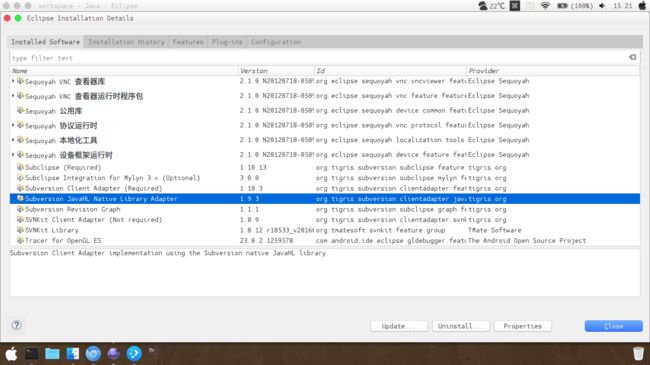Click the feature icon beside Subversion JavaHL Native Library Adapter
Image resolution: width=650 pixels, height=365 pixels.
click(20, 199)
